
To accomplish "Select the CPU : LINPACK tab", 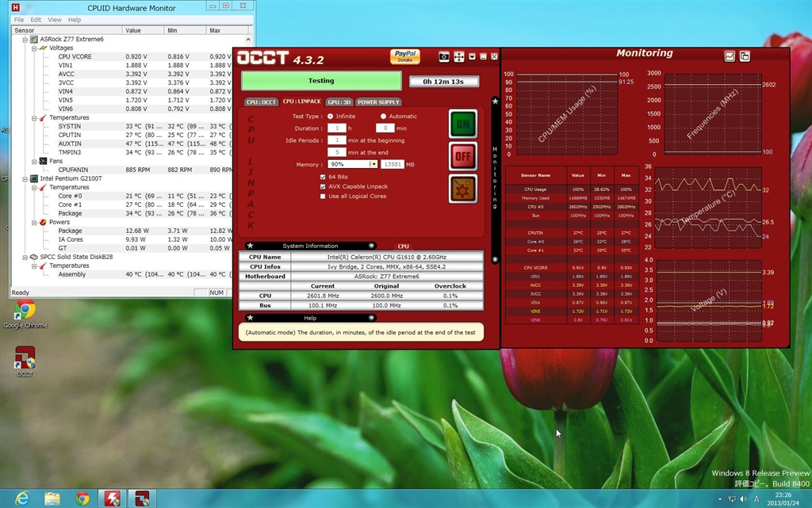I will [x=302, y=102].
